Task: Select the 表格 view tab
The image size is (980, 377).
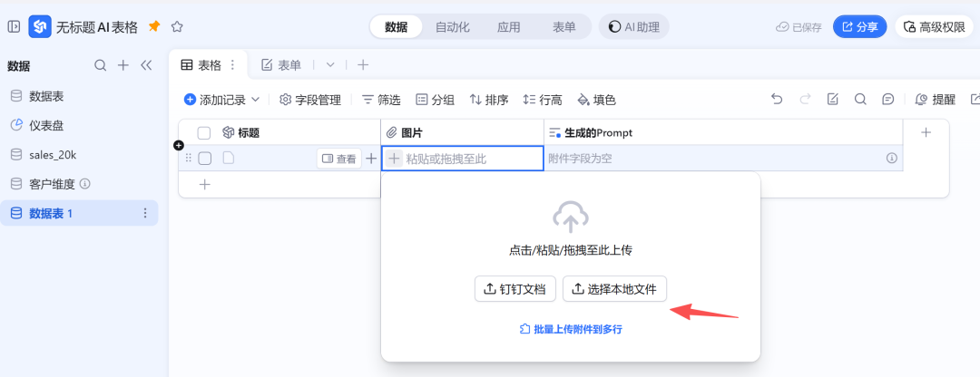Action: (201, 65)
